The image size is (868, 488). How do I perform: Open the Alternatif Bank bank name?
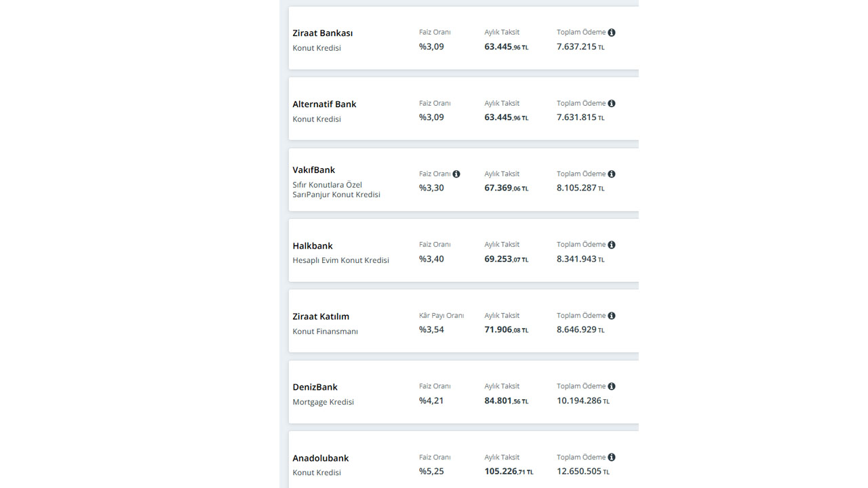point(324,104)
